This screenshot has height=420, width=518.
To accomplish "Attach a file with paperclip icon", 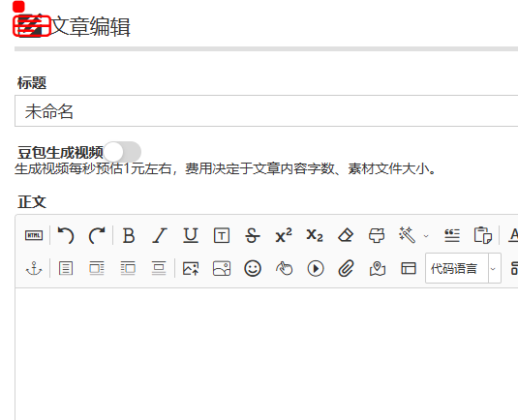I will point(347,268).
